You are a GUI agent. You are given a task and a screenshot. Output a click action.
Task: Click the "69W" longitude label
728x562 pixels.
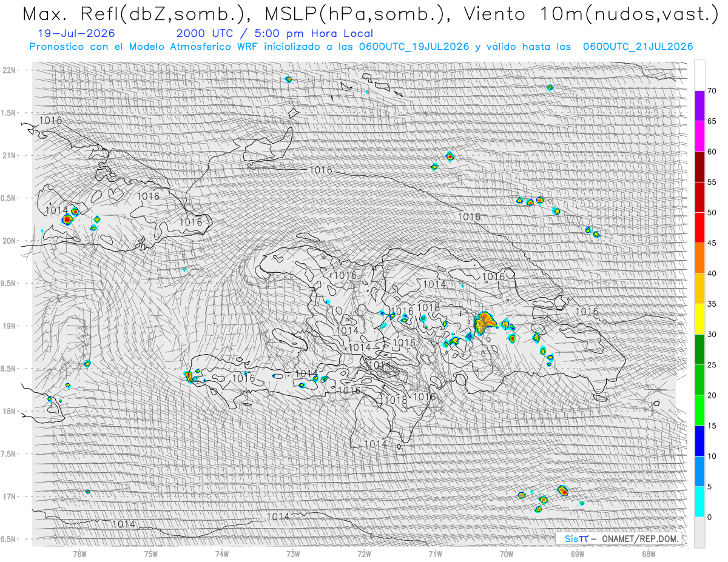click(x=578, y=554)
